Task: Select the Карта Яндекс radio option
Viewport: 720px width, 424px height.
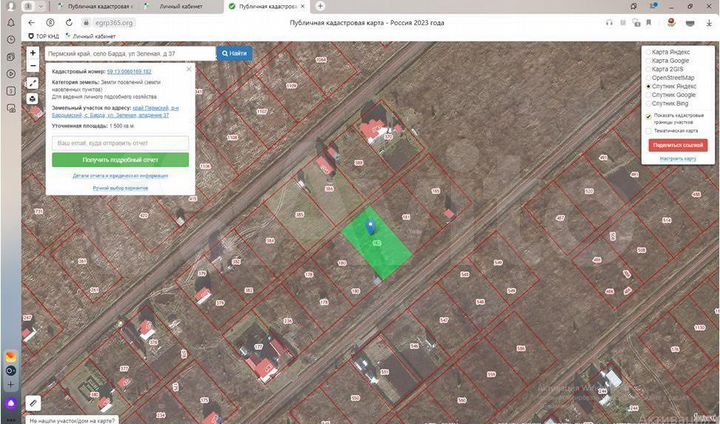Action: [x=648, y=51]
